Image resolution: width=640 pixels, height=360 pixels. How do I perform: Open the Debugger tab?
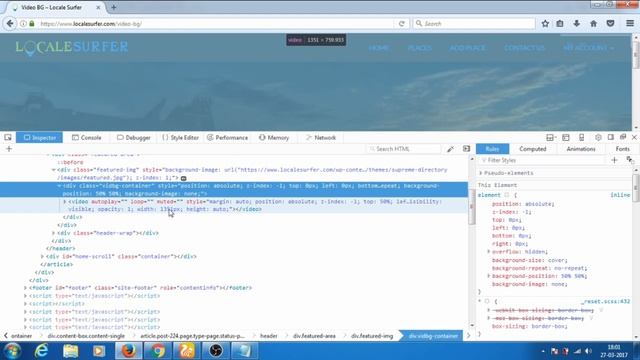[x=134, y=138]
